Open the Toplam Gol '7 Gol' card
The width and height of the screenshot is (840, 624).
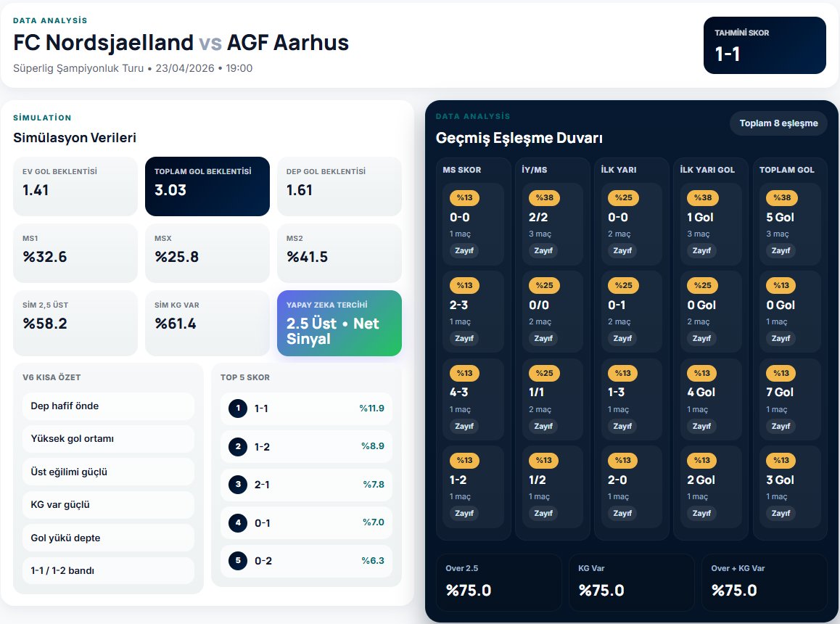click(790, 399)
